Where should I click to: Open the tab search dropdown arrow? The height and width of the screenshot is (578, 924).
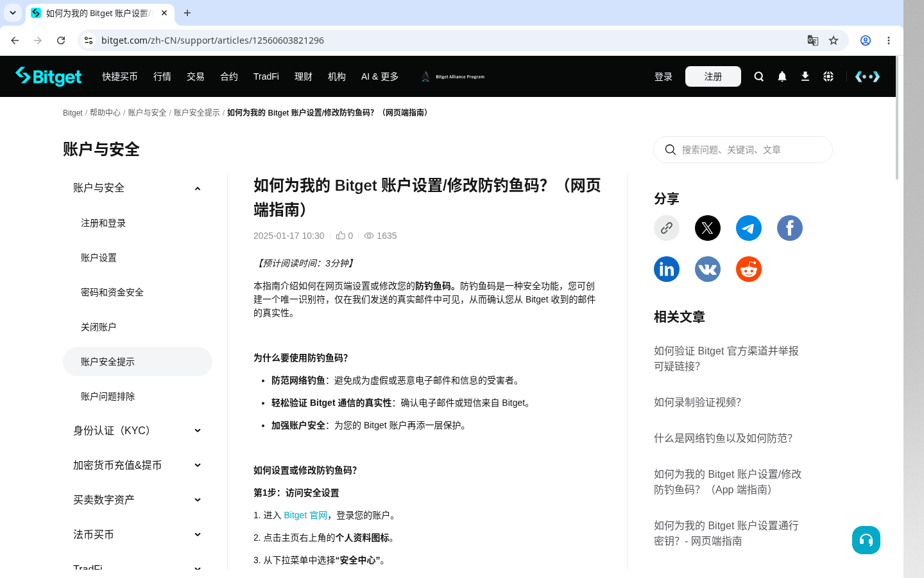pos(13,13)
